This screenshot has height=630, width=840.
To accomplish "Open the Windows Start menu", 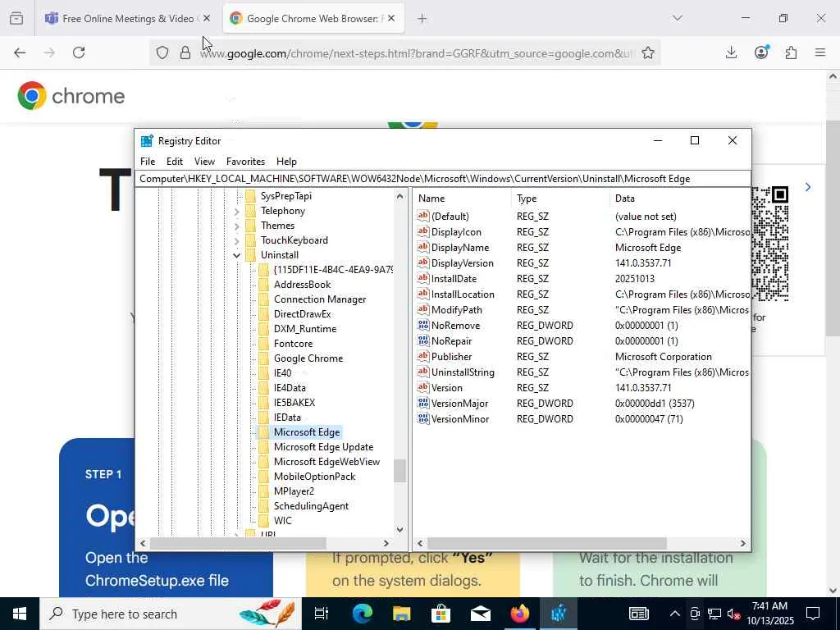I will tap(20, 614).
